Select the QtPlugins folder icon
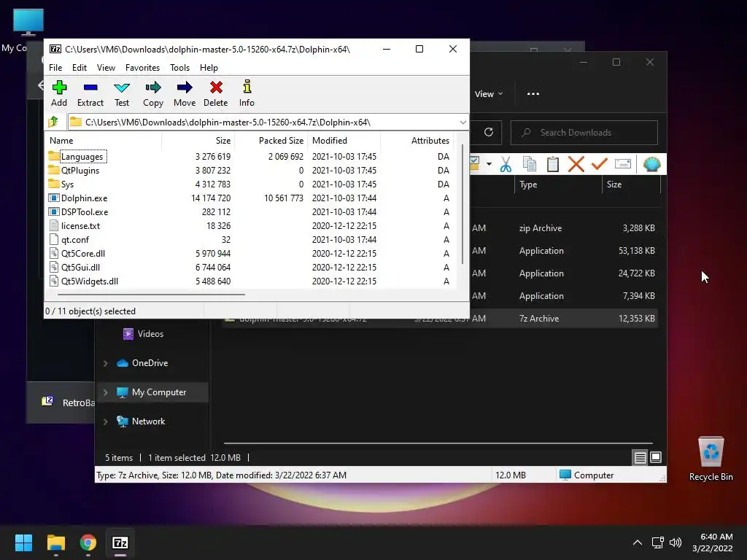 point(54,170)
